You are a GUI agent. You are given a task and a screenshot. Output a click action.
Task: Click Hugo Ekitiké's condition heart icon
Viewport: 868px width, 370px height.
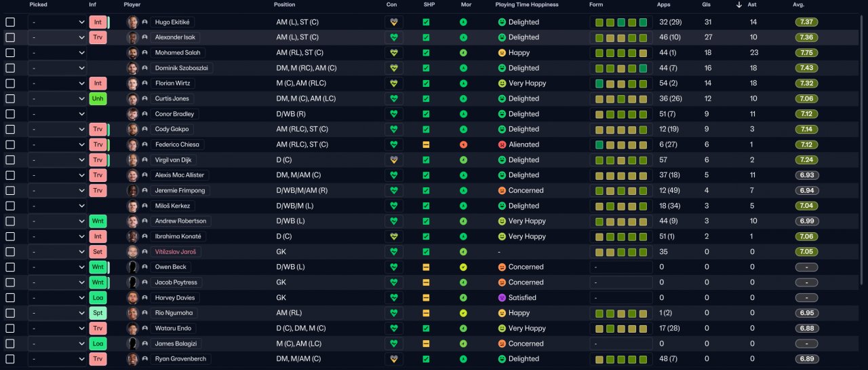[x=393, y=22]
